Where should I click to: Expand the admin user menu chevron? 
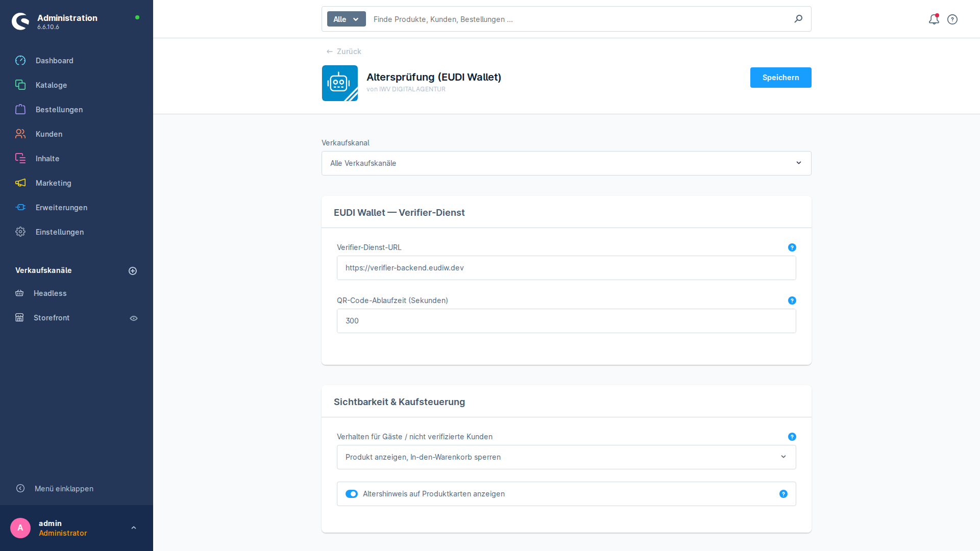[134, 528]
